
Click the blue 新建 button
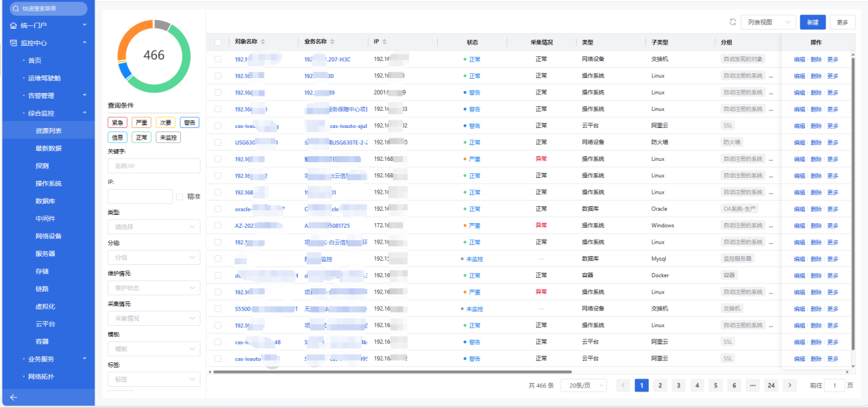tap(813, 23)
